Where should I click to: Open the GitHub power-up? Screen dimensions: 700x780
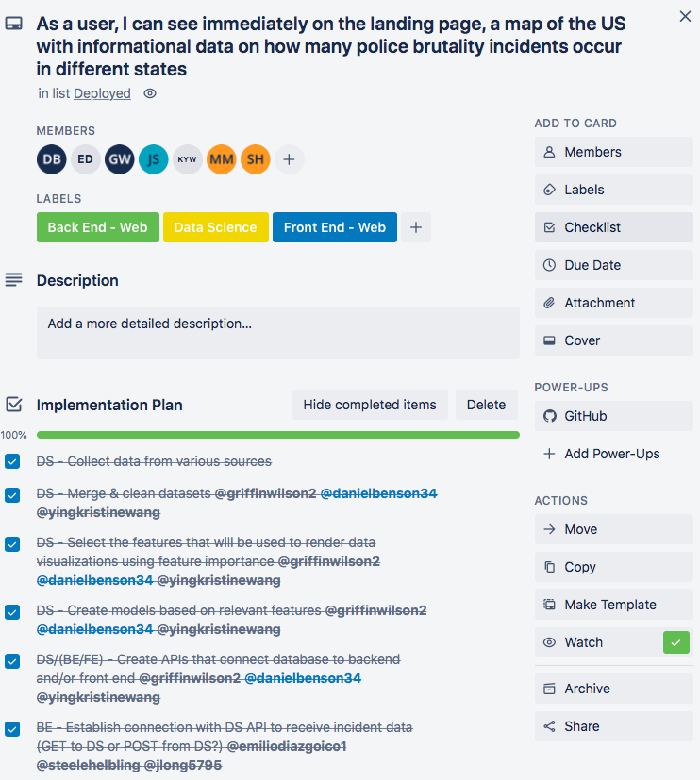click(613, 416)
